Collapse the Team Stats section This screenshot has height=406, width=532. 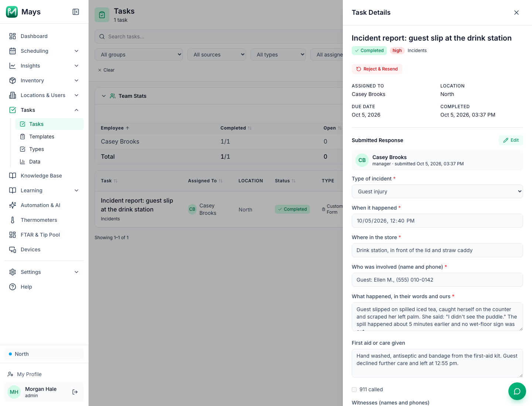pyautogui.click(x=104, y=96)
